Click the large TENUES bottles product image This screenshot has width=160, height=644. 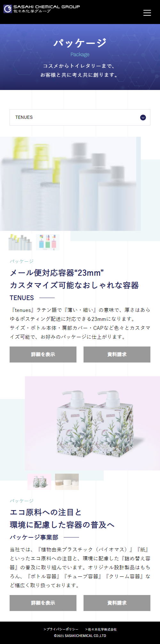(x=70, y=184)
